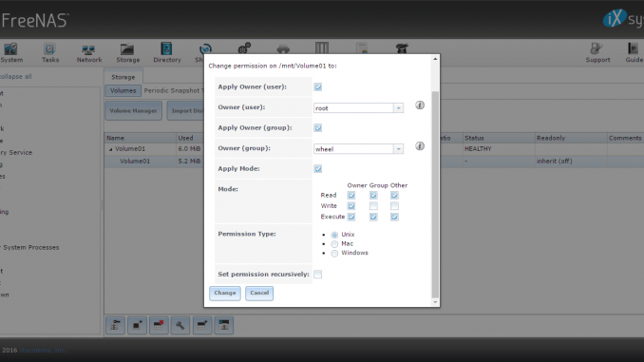This screenshot has width=644, height=362.
Task: Enable Other Write permission checkbox
Action: 394,206
